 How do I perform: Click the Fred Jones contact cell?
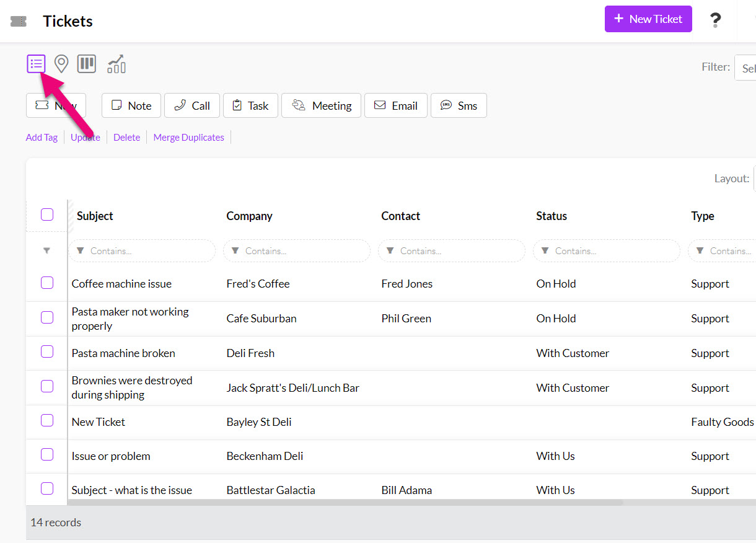pos(407,284)
